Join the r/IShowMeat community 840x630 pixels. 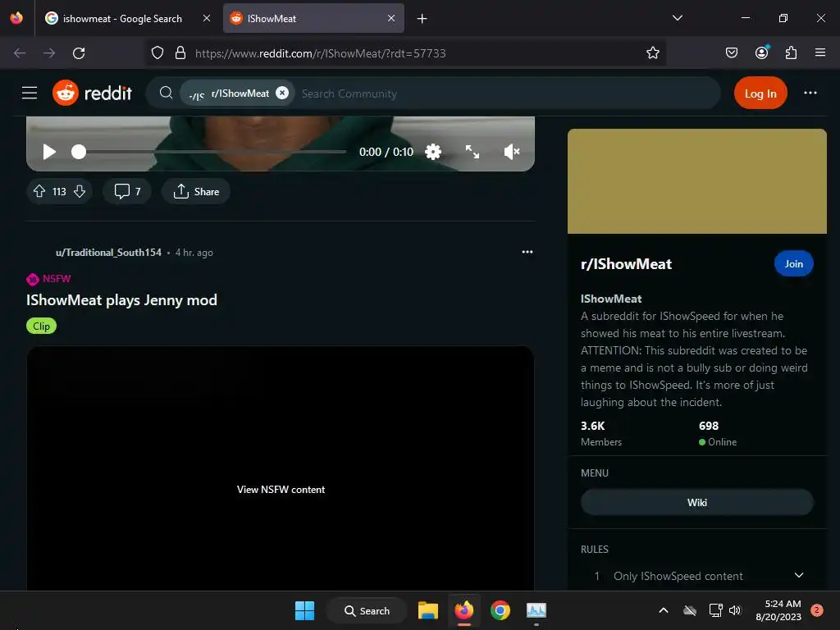[x=793, y=263]
